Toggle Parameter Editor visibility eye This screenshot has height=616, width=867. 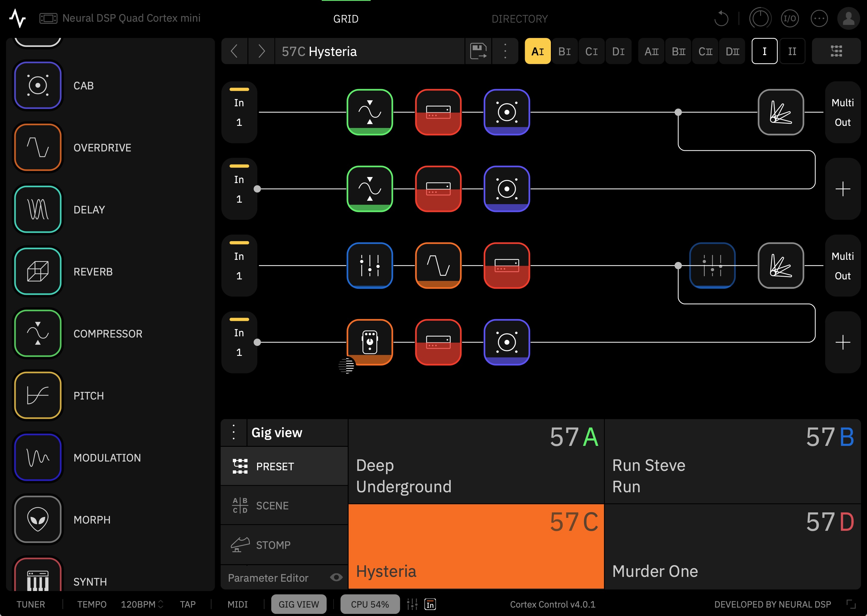click(336, 577)
